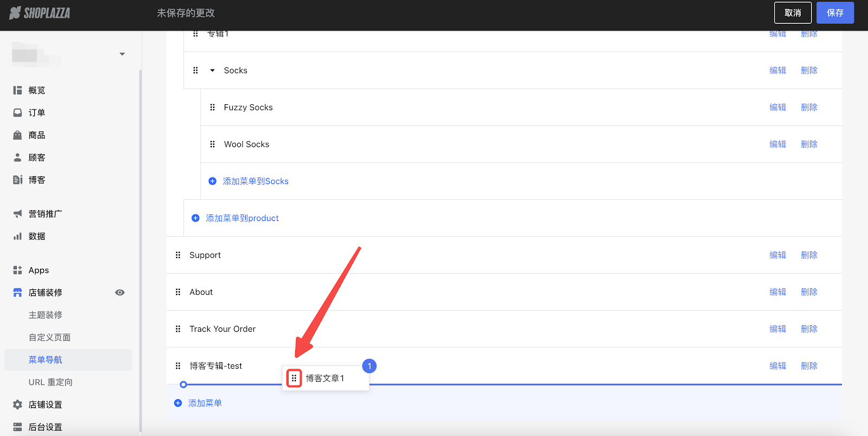Select the Track Your Order menu name
This screenshot has height=436, width=868.
[222, 328]
